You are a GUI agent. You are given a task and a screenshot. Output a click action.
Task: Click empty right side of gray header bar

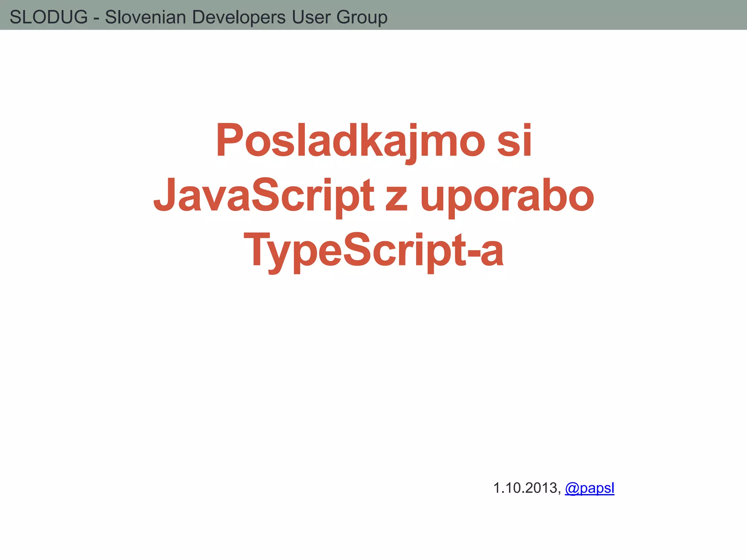pos(584,15)
